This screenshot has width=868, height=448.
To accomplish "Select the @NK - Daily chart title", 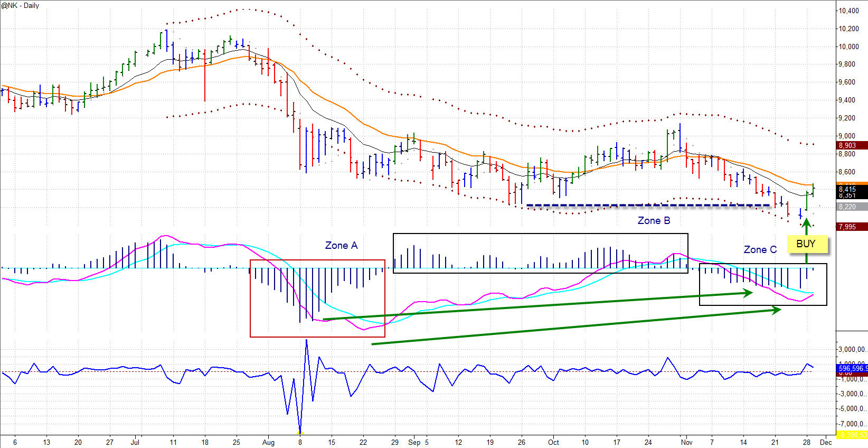I will (x=21, y=5).
